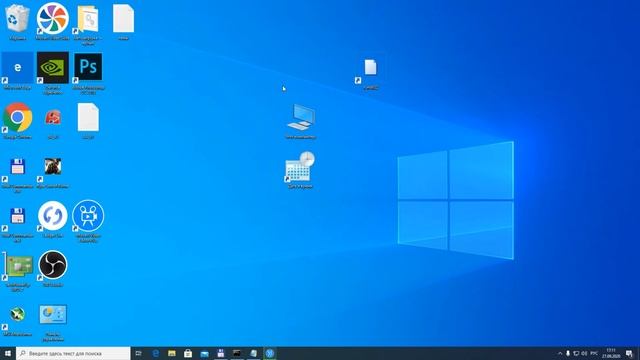Open the green X sphere shortcut
640x360 pixels.
click(x=18, y=314)
